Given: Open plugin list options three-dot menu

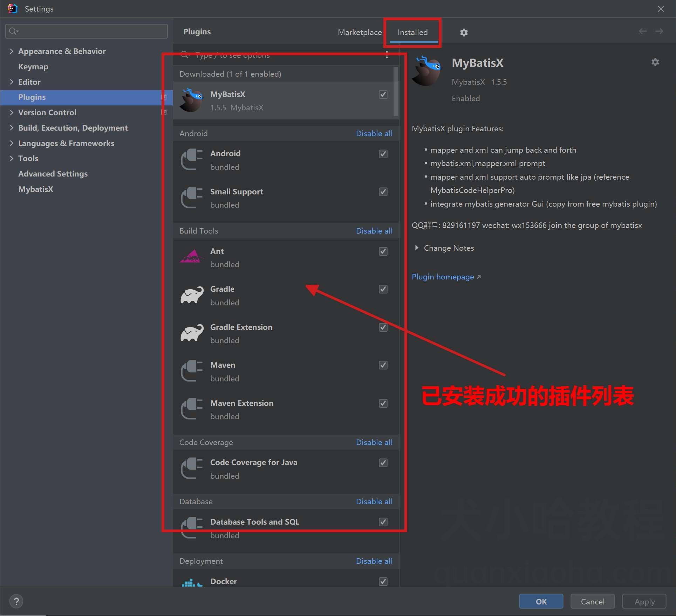Looking at the screenshot, I should pos(387,55).
